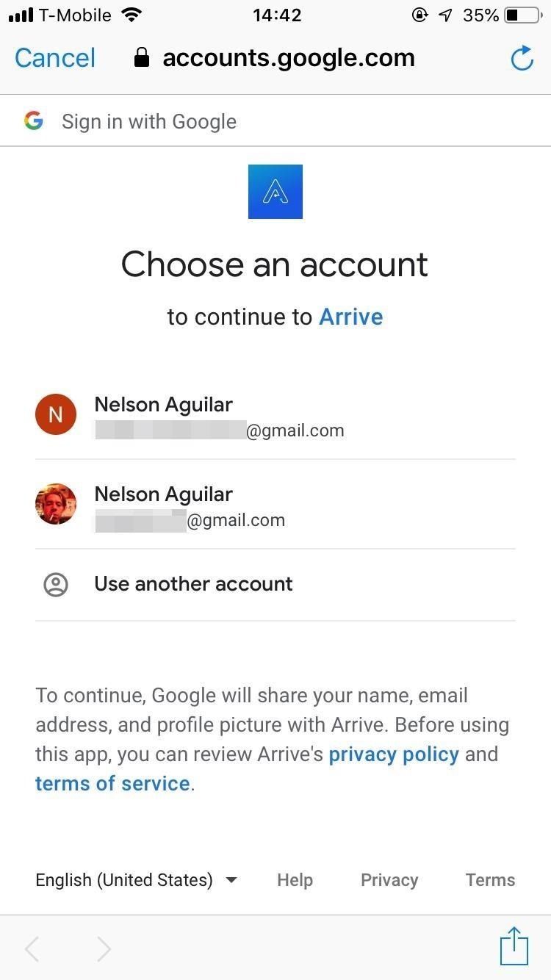
Task: Open the terms of service link
Action: [x=112, y=784]
